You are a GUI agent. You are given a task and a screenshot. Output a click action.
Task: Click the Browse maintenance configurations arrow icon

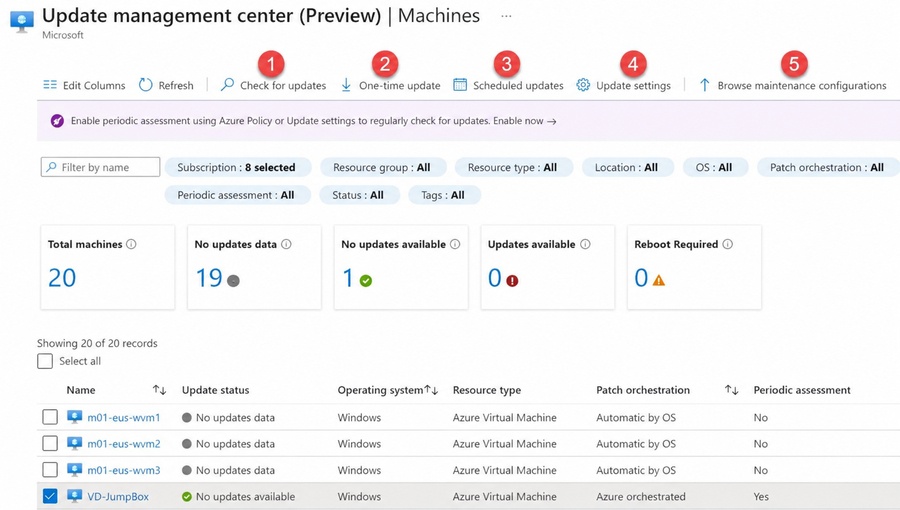(x=704, y=85)
